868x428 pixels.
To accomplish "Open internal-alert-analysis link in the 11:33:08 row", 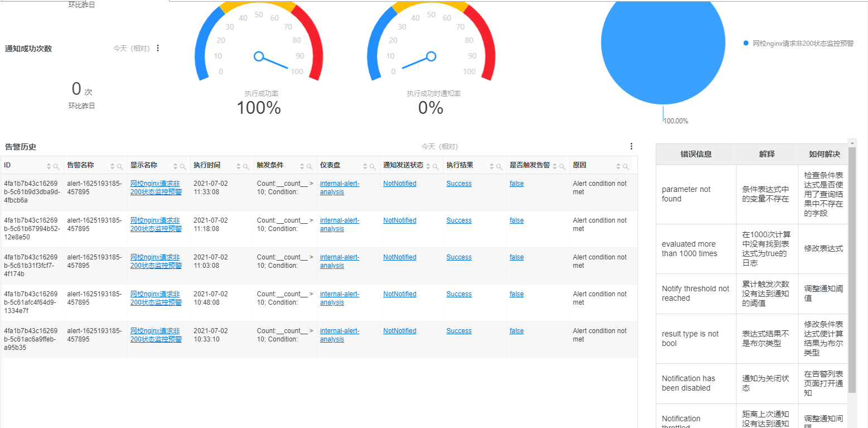I will click(x=340, y=187).
